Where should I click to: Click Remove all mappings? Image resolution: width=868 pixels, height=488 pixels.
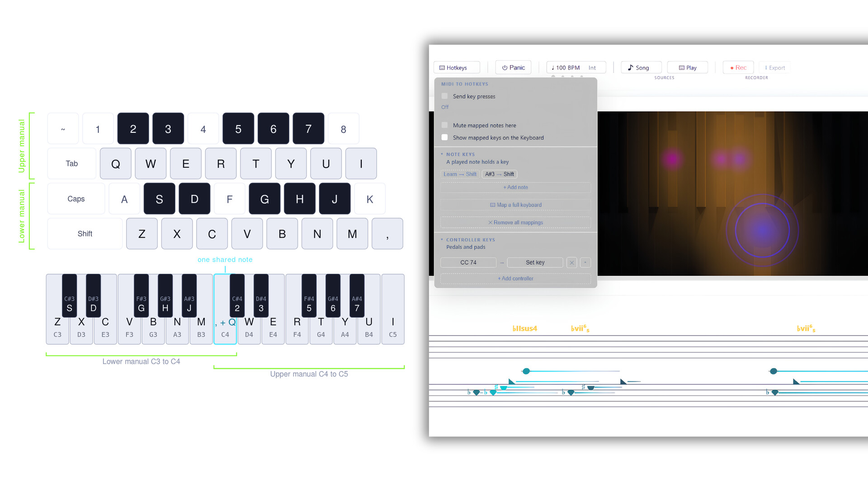(x=515, y=222)
